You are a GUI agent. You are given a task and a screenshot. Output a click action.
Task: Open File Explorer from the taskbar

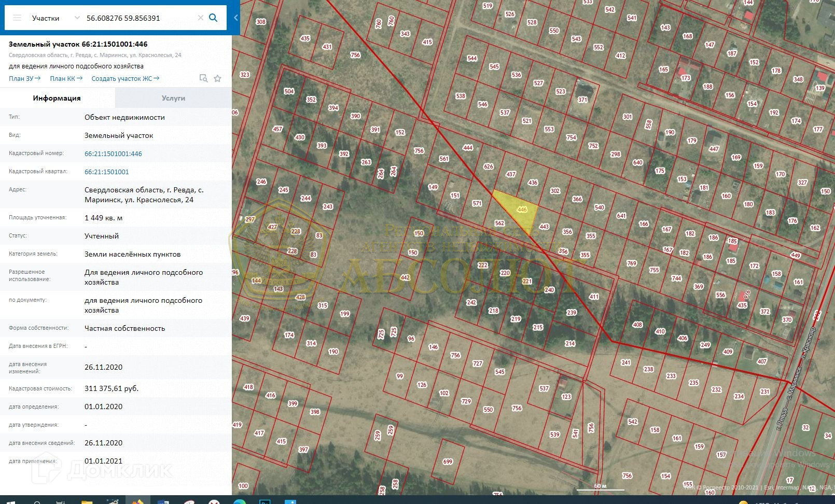(x=87, y=501)
